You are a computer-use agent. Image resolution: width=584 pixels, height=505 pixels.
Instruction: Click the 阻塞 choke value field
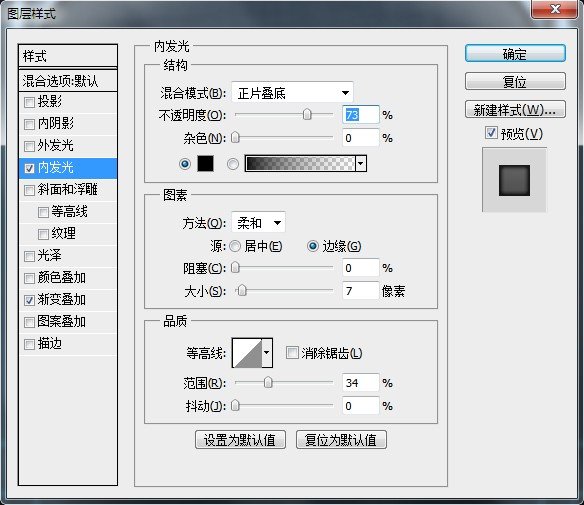pos(361,268)
